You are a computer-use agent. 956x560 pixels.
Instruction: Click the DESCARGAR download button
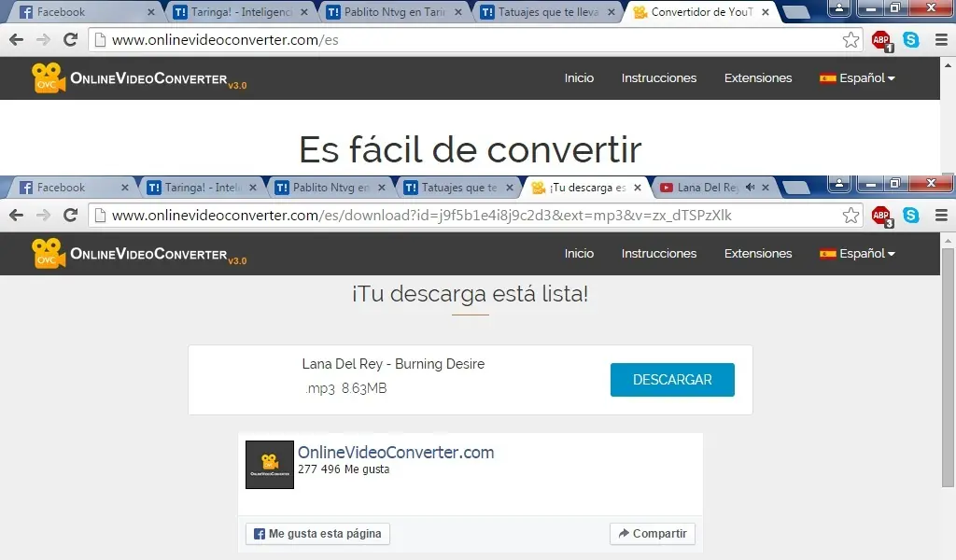[x=672, y=380]
